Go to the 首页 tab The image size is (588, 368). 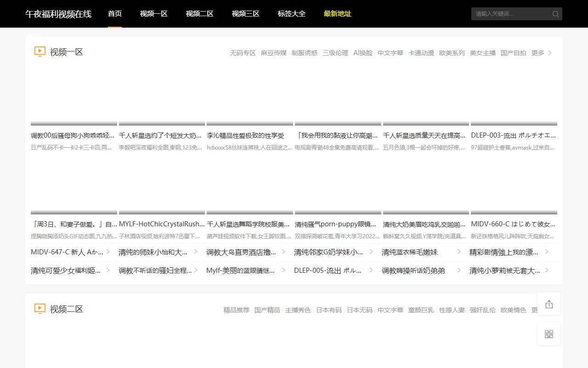coord(115,14)
